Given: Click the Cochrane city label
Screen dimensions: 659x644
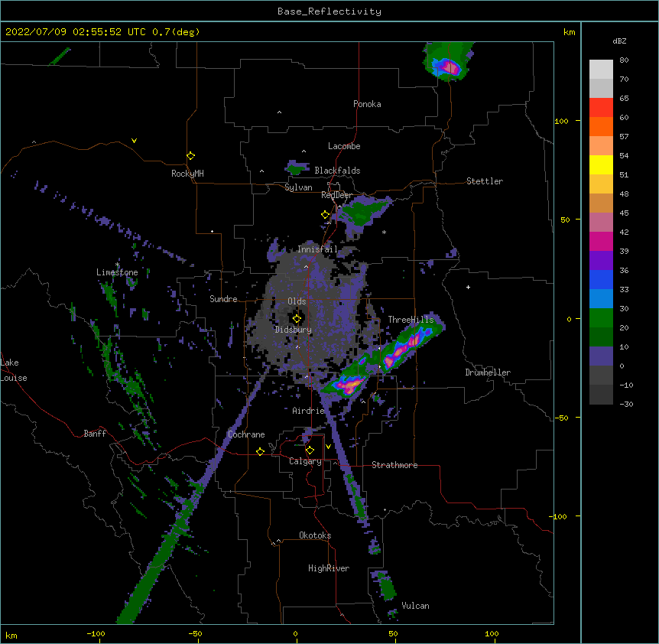Looking at the screenshot, I should coord(246,434).
